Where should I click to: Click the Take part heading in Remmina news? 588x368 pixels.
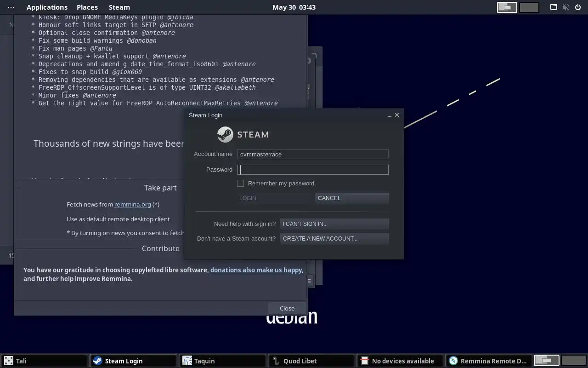coord(160,187)
